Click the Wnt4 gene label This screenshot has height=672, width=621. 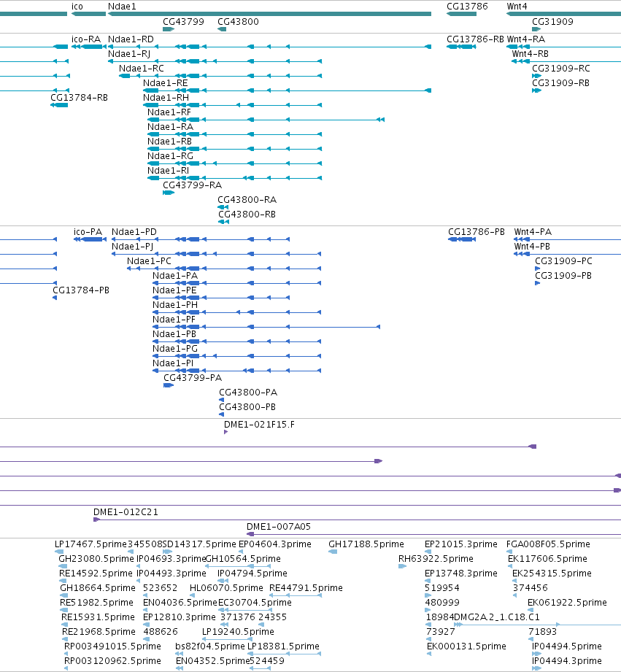(517, 7)
